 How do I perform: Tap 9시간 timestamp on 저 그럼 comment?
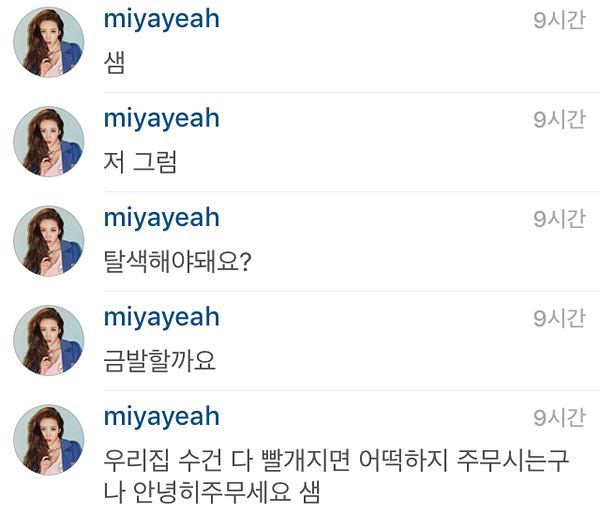coord(559,119)
